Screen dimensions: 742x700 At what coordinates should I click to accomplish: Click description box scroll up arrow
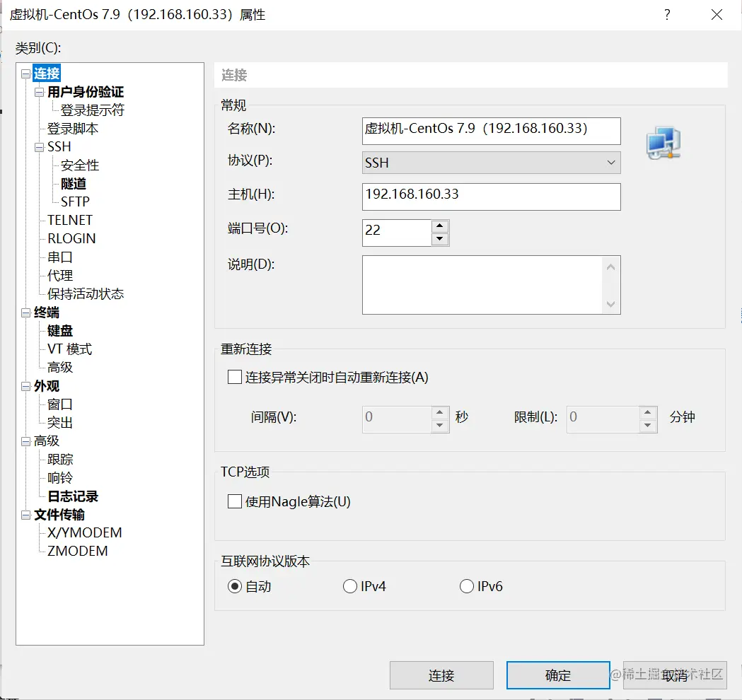(611, 267)
